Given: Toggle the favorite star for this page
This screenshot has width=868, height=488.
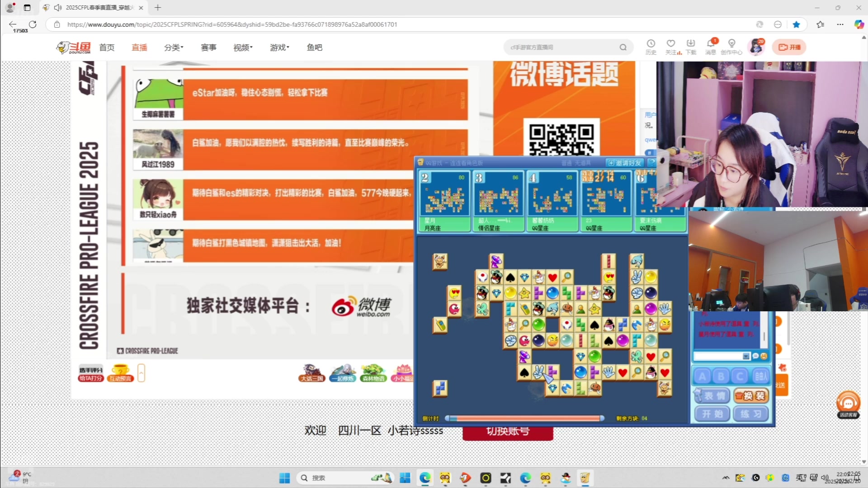Looking at the screenshot, I should 797,24.
